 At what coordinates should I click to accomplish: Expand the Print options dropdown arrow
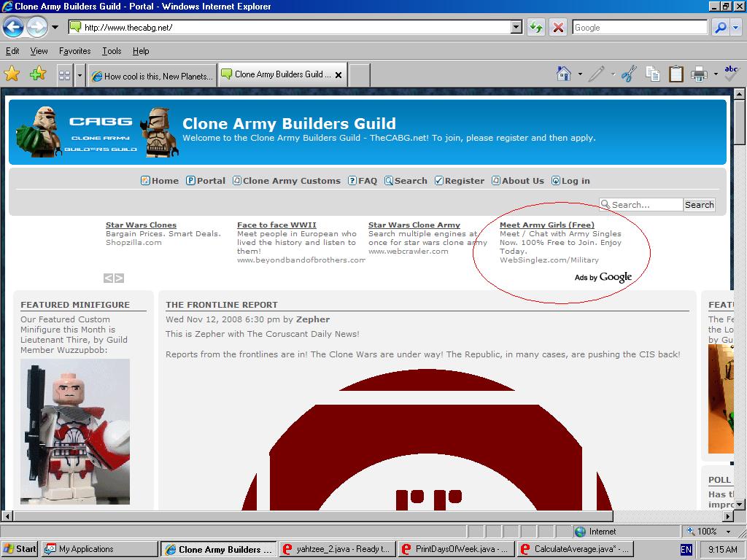pos(716,74)
